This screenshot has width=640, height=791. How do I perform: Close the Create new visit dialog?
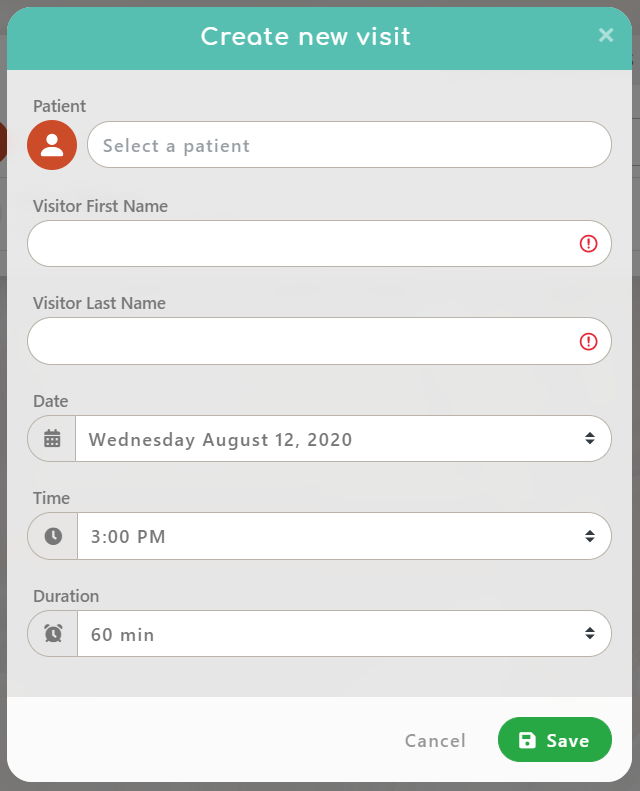pos(605,36)
